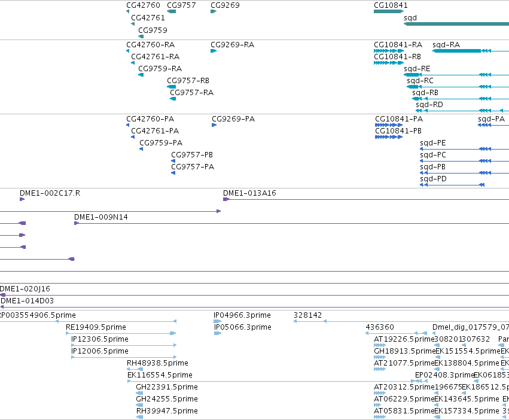Click EST IP12006.5prime

(x=100, y=351)
